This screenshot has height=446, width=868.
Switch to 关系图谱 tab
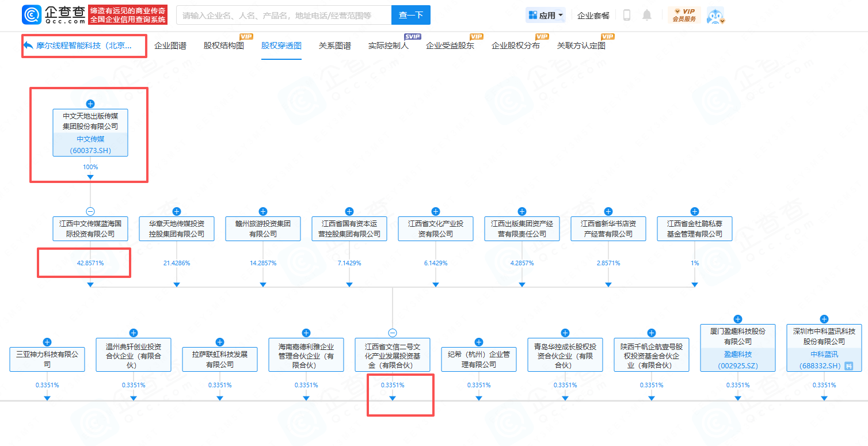335,45
